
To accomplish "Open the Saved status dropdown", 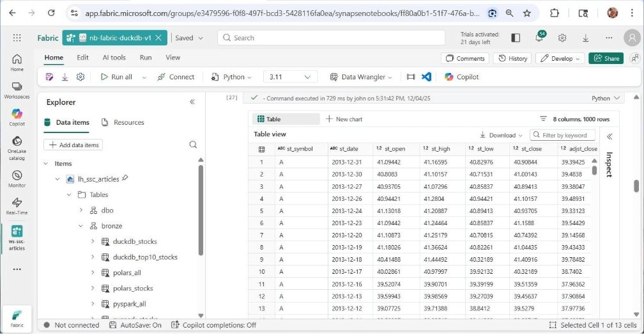I will (x=189, y=38).
